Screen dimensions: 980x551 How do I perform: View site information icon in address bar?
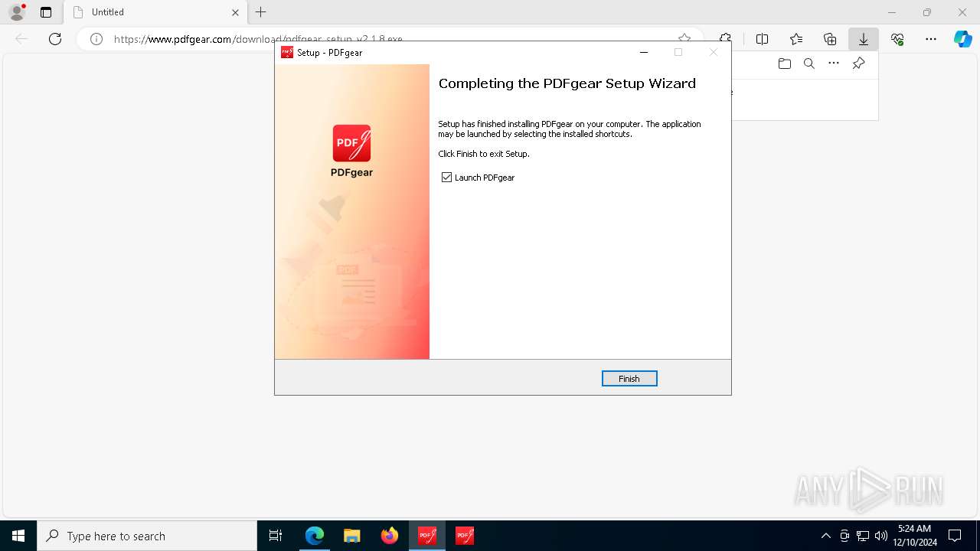point(96,39)
